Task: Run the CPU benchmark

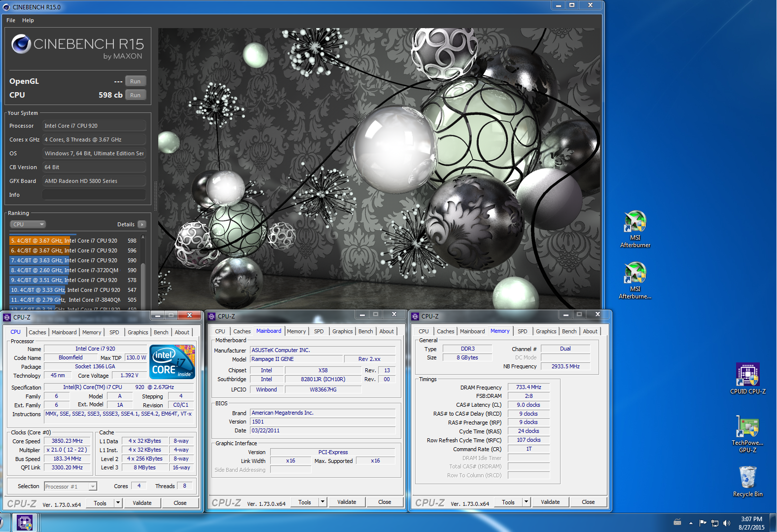Action: coord(136,95)
